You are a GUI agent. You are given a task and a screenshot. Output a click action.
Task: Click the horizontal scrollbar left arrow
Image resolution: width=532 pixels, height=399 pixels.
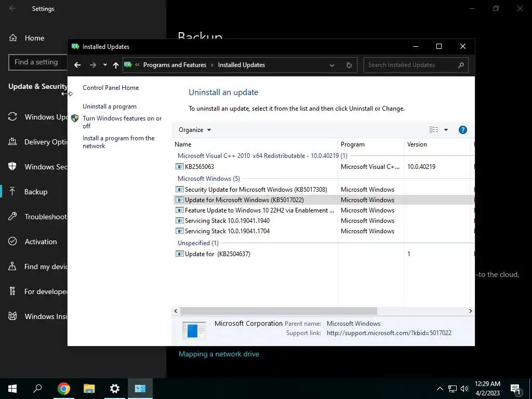point(176,311)
